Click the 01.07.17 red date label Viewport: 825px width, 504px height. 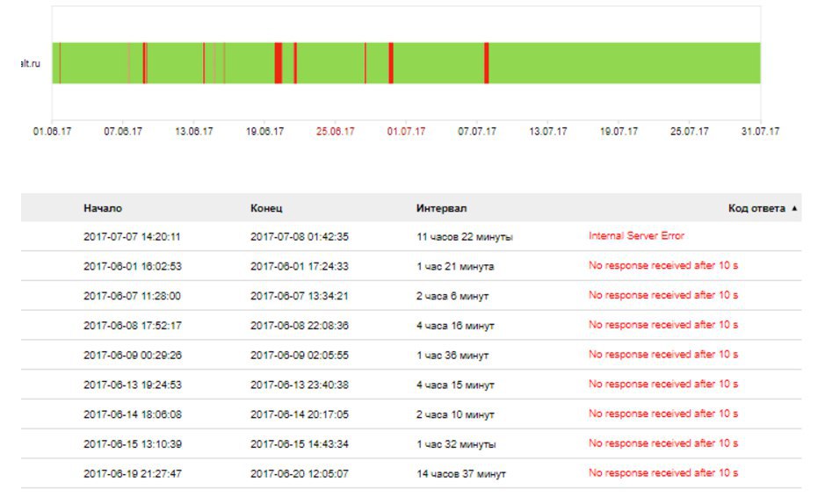point(406,132)
